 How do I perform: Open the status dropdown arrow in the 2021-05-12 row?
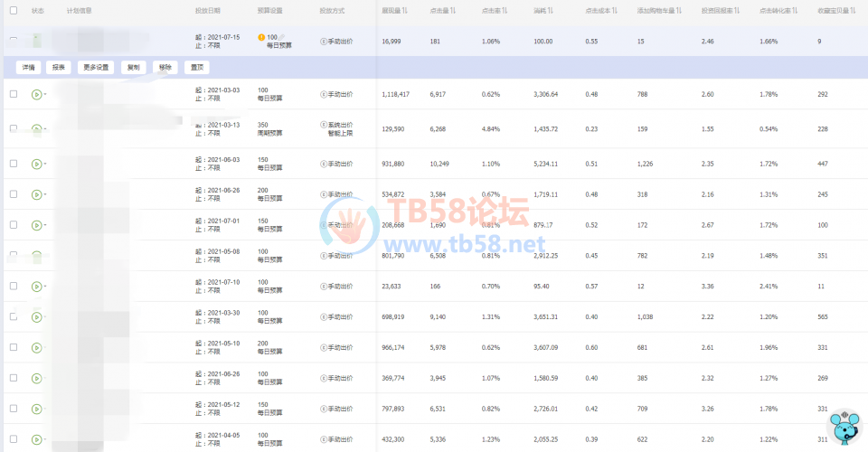45,409
